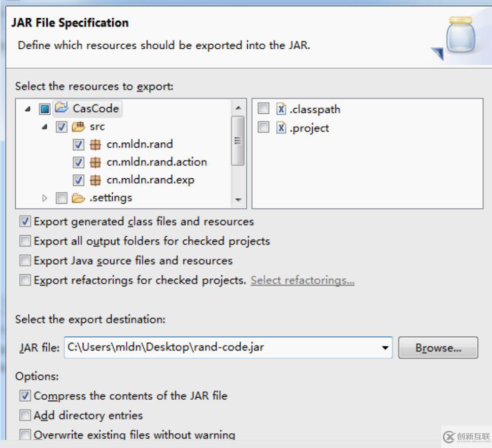Viewport: 492px width, 448px height.
Task: Open the JAR file path dropdown
Action: [385, 347]
